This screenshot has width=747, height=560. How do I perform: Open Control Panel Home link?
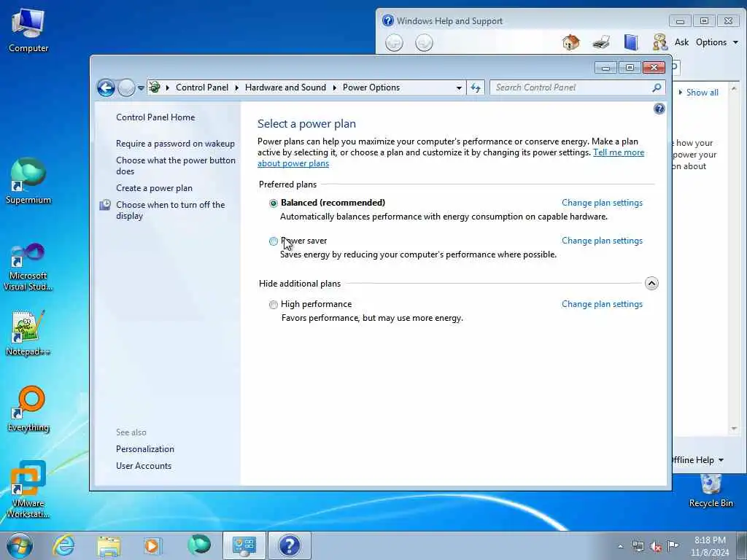[x=155, y=117]
